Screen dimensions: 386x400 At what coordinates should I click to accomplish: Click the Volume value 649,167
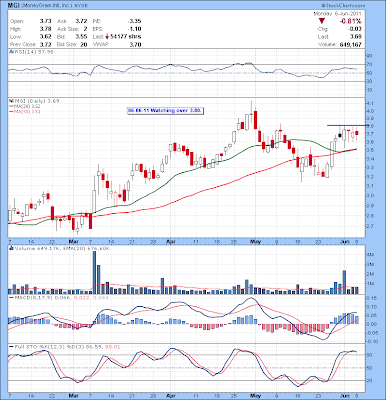[x=350, y=44]
